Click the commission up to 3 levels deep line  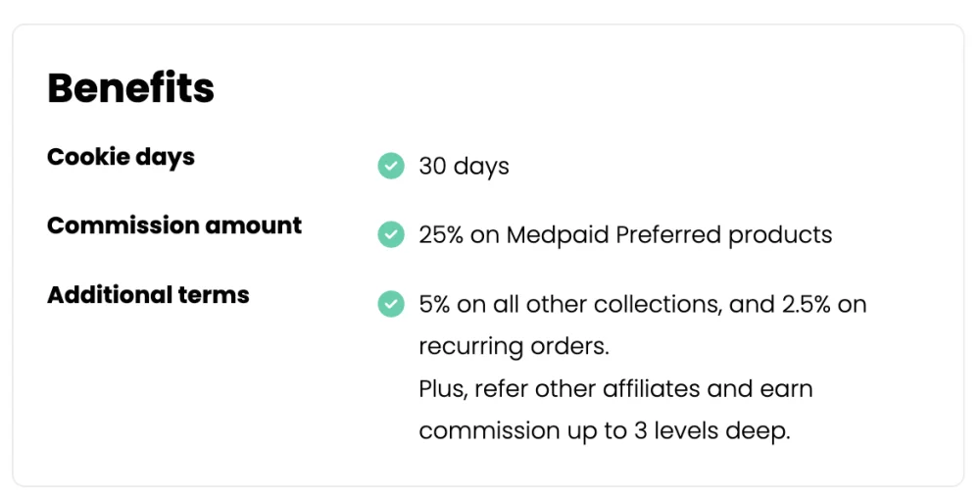pyautogui.click(x=605, y=430)
